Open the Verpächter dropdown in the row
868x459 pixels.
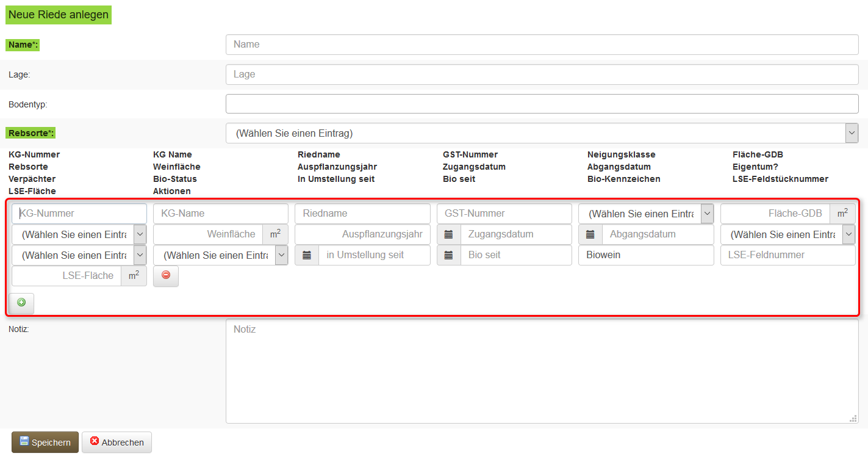coord(79,255)
